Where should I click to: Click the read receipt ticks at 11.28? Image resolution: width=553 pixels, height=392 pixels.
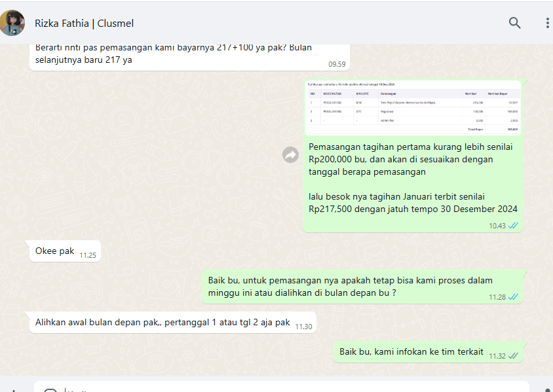click(x=513, y=296)
